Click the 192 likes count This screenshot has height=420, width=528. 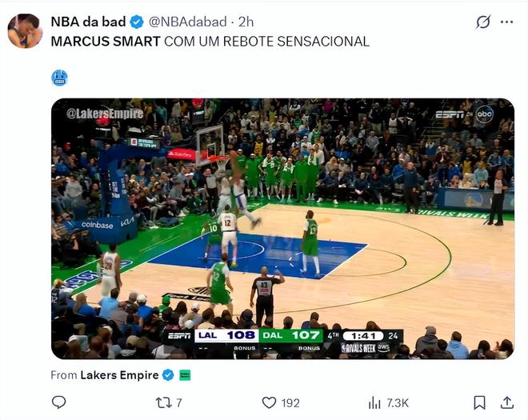290,402
